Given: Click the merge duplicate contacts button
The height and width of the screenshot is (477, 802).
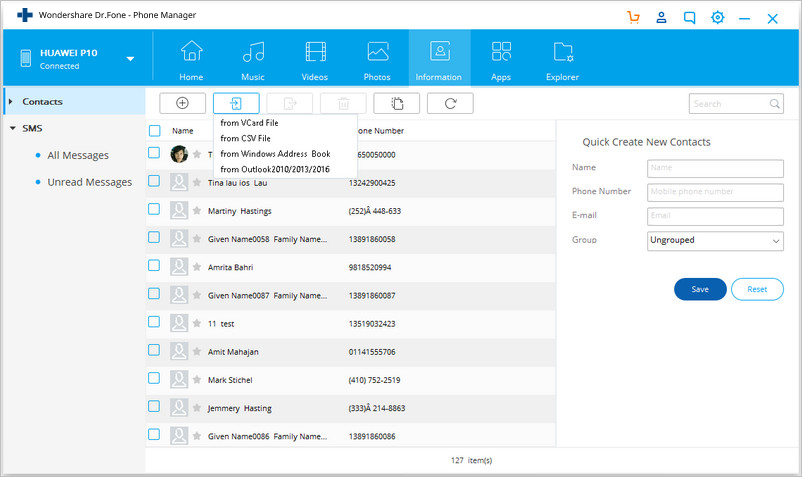Looking at the screenshot, I should tap(397, 103).
